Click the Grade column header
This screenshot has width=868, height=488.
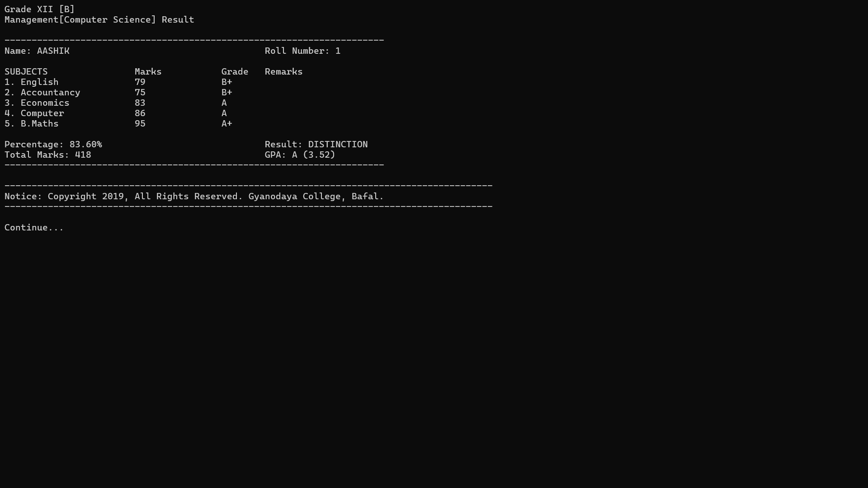point(235,72)
